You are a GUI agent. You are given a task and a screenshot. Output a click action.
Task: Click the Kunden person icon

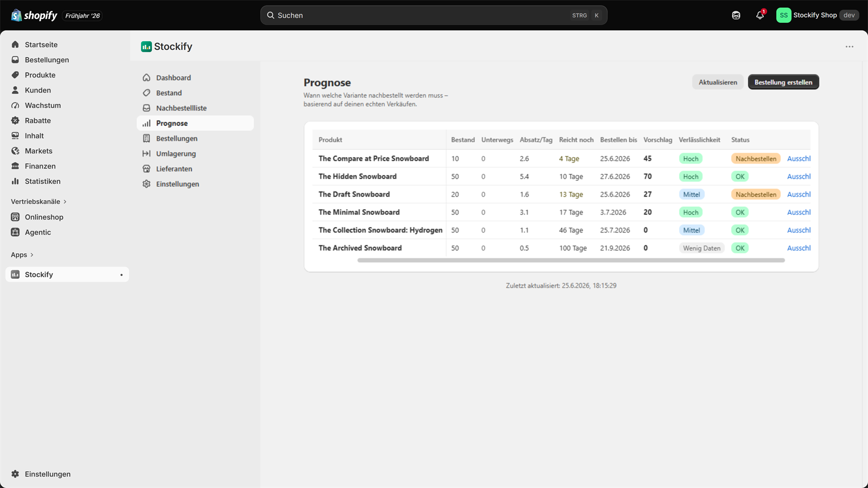pos(15,90)
